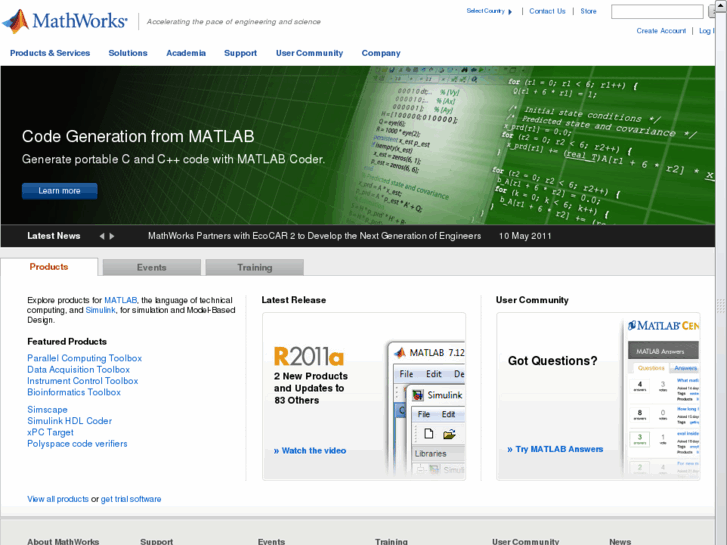Click Watch the video link
Image resolution: width=727 pixels, height=545 pixels.
coord(310,450)
